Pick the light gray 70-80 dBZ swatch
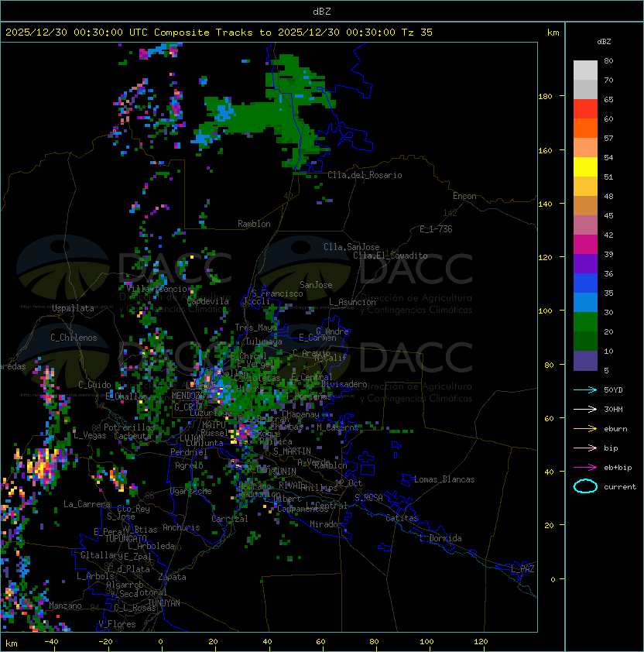Image resolution: width=644 pixels, height=652 pixels. [585, 70]
